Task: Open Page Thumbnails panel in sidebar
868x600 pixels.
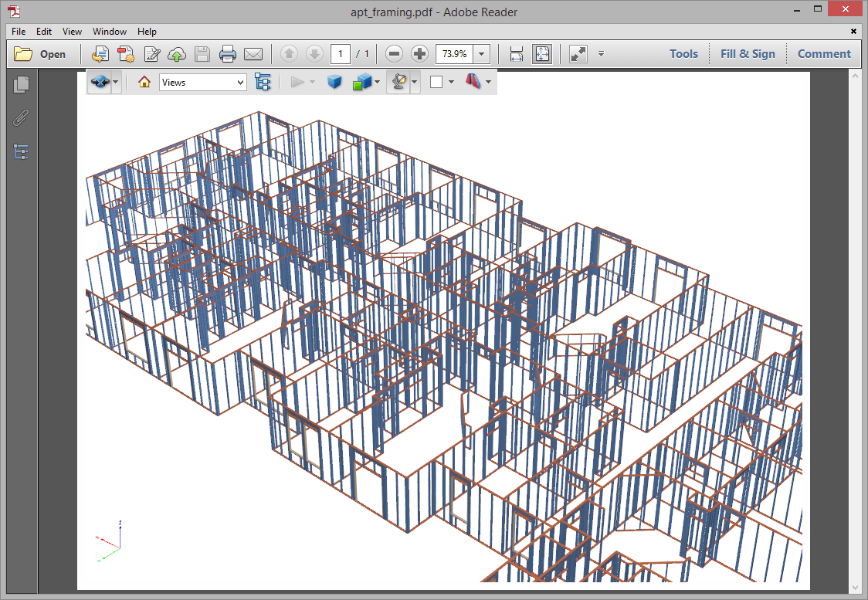Action: point(21,84)
